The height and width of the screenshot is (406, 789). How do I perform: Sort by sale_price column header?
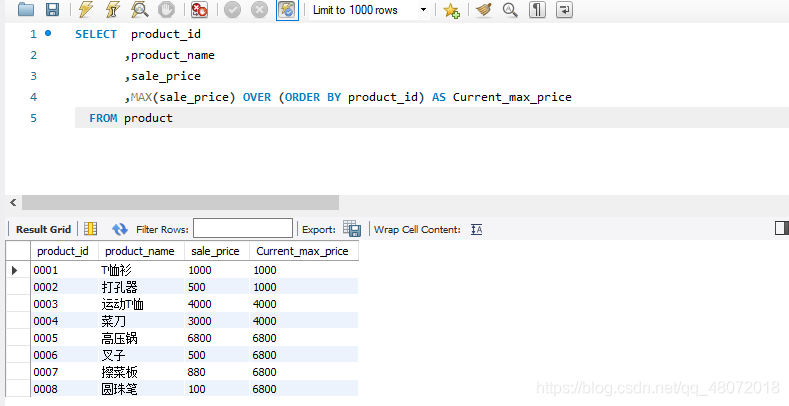pyautogui.click(x=217, y=251)
